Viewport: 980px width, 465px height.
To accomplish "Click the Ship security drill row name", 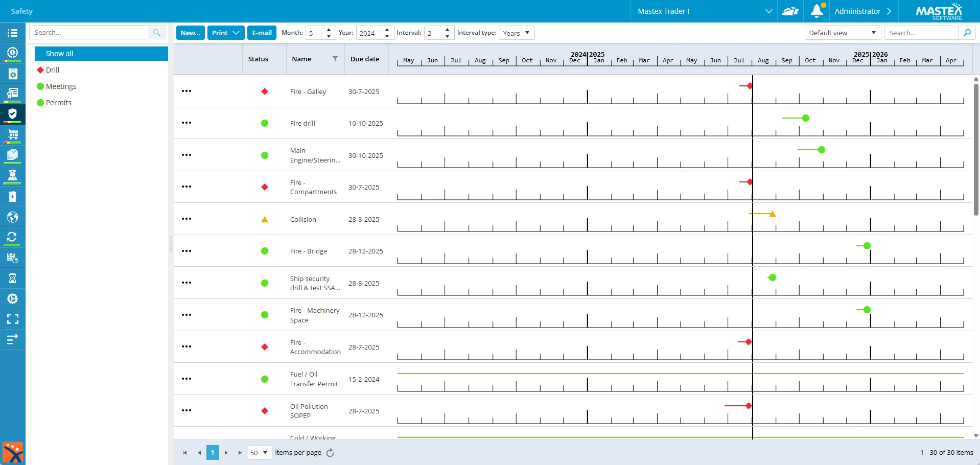I will point(315,283).
